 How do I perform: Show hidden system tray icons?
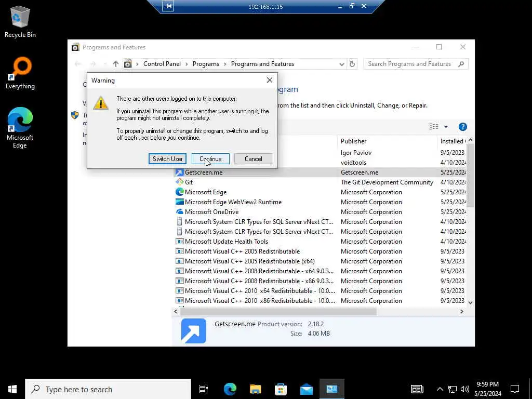click(440, 389)
